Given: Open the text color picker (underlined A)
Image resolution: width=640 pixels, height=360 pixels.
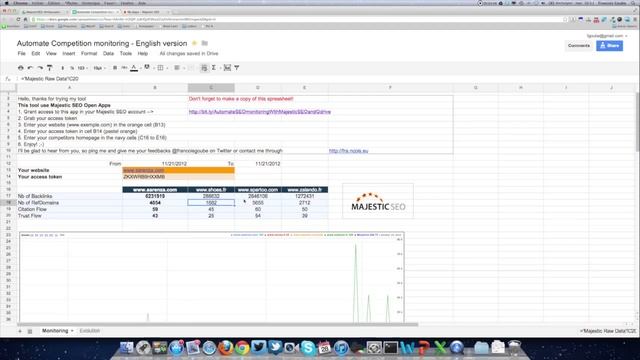Looking at the screenshot, I should pyautogui.click(x=134, y=68).
